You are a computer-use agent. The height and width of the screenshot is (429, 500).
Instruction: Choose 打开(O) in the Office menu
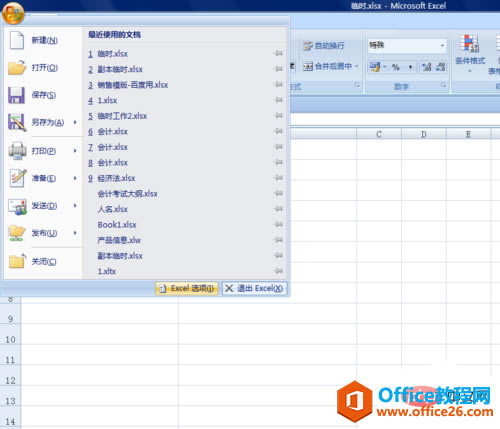click(43, 68)
